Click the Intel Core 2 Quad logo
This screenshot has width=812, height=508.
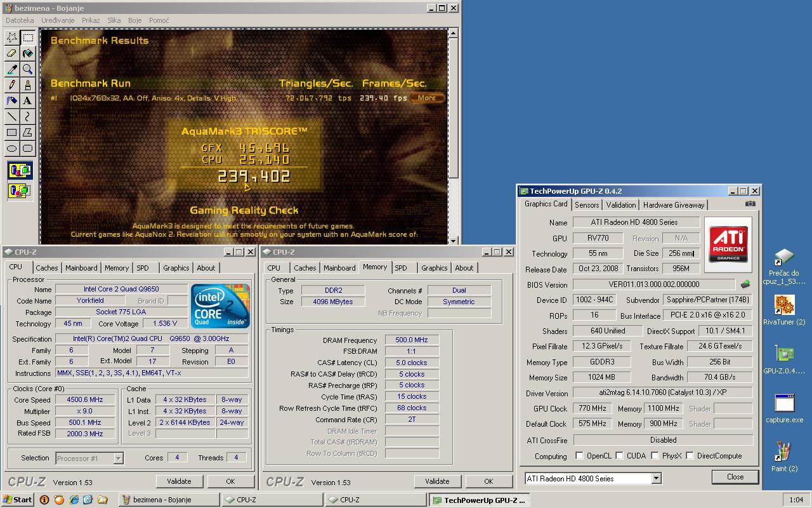tap(220, 305)
